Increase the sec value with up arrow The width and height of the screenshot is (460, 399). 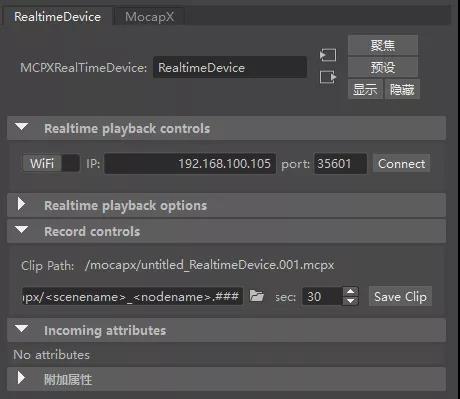tap(350, 292)
